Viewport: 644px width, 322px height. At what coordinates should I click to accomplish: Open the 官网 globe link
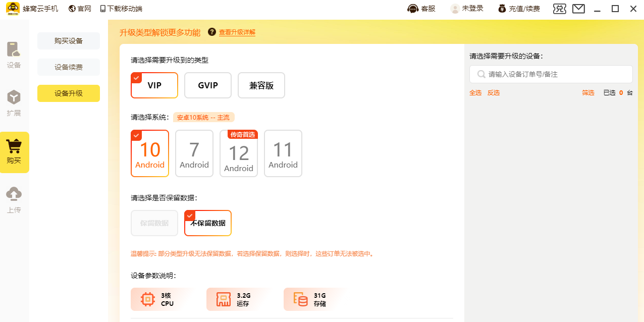click(80, 9)
